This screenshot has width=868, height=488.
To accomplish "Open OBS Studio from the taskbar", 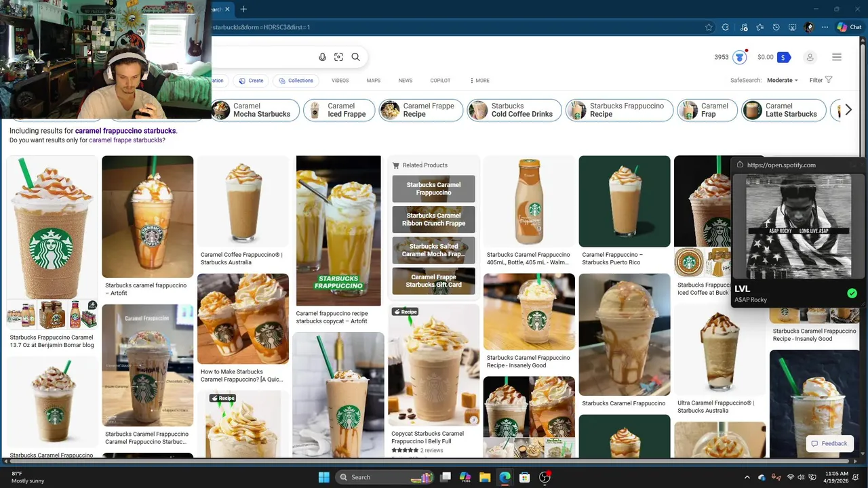I will pyautogui.click(x=544, y=477).
